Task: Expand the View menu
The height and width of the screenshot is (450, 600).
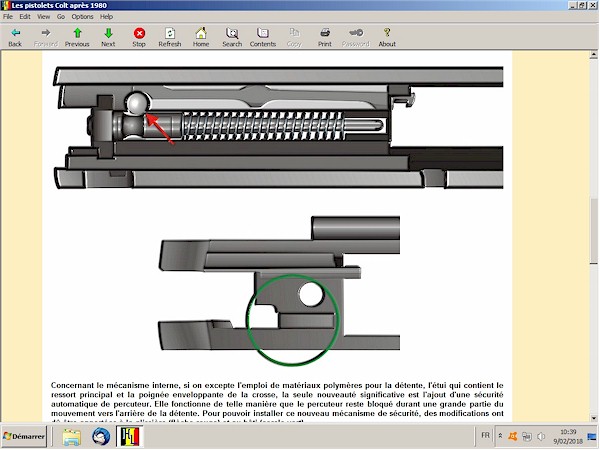Action: tap(42, 17)
